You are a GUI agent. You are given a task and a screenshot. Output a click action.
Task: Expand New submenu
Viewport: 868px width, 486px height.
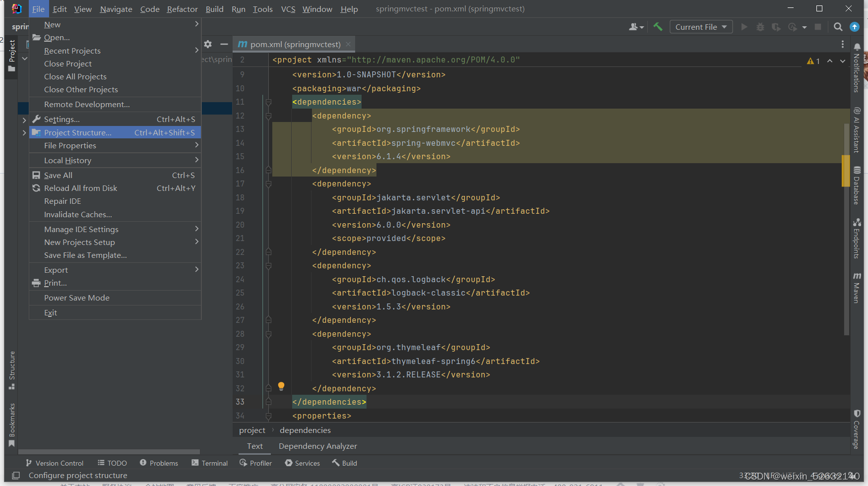pyautogui.click(x=115, y=24)
